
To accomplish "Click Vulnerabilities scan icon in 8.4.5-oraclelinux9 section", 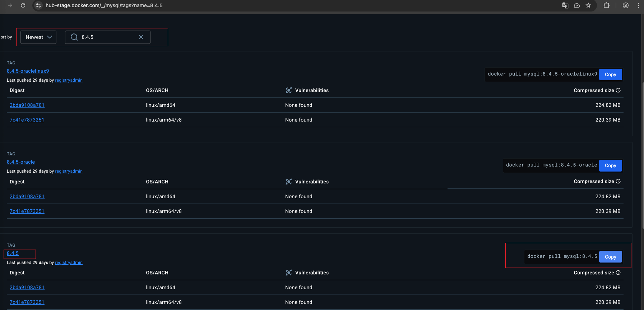I will click(288, 90).
